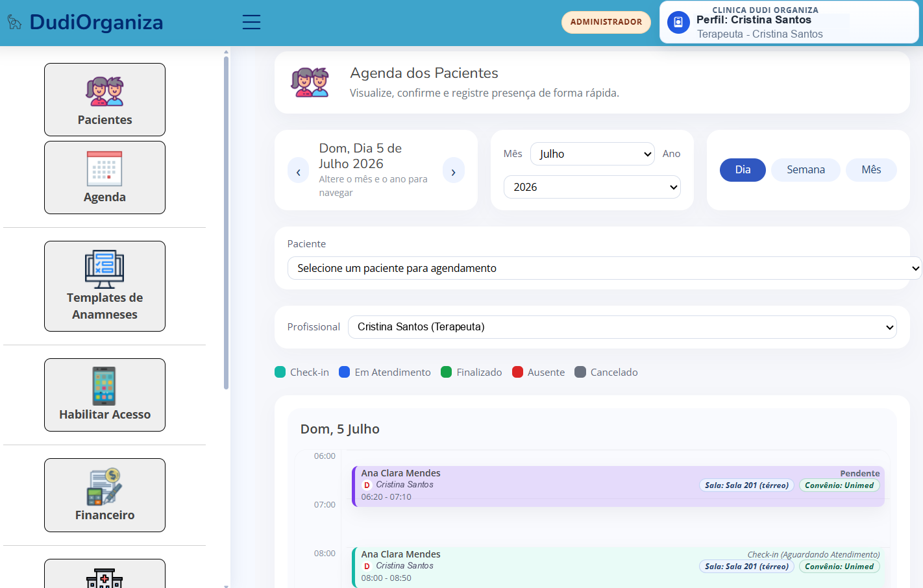The width and height of the screenshot is (923, 588).
Task: Click the profile badge icon for Cristina Santos
Action: point(678,22)
